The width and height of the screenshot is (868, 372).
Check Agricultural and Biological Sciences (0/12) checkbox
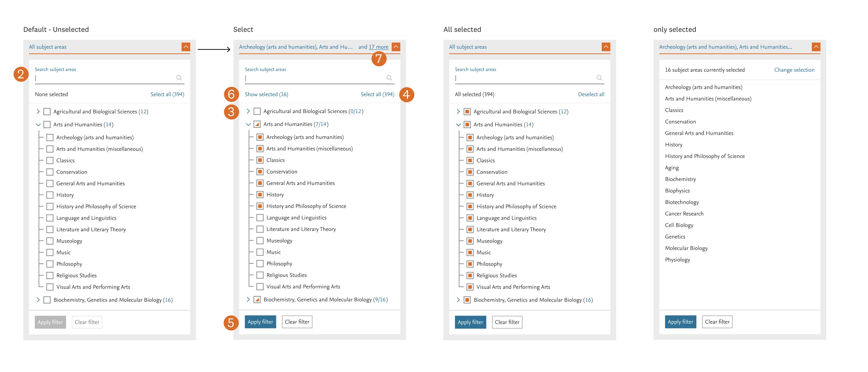(257, 111)
